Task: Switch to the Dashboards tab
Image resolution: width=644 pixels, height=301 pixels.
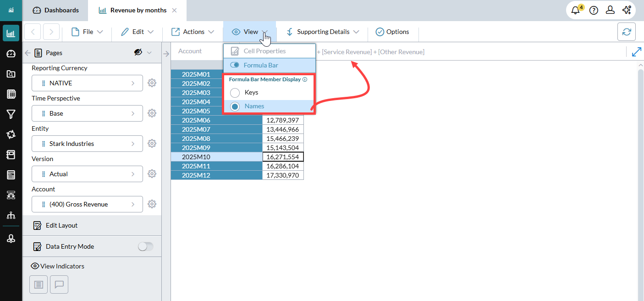Action: pos(56,10)
